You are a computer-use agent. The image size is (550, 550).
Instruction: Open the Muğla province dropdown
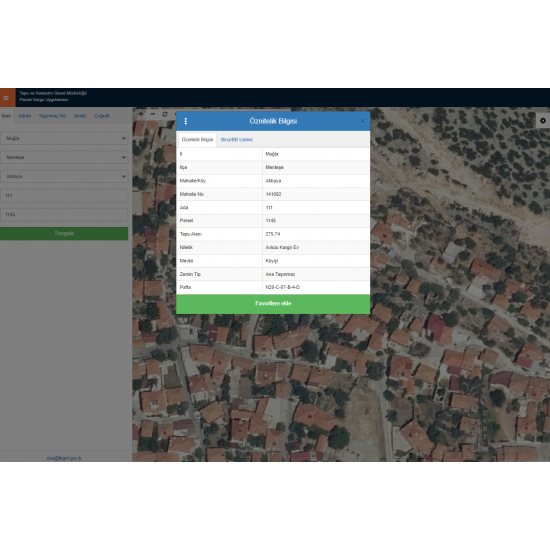pos(64,138)
